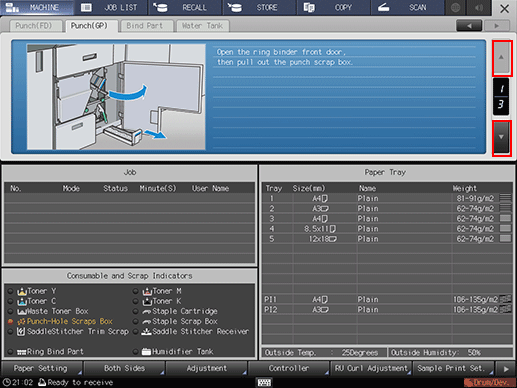
Task: Click the Ready to receive status icon
Action: pos(42,383)
